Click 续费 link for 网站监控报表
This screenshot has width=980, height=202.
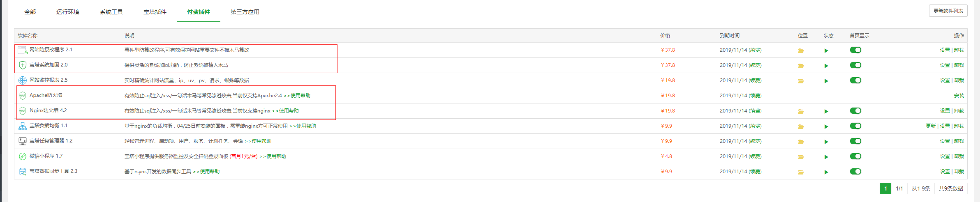(755, 80)
